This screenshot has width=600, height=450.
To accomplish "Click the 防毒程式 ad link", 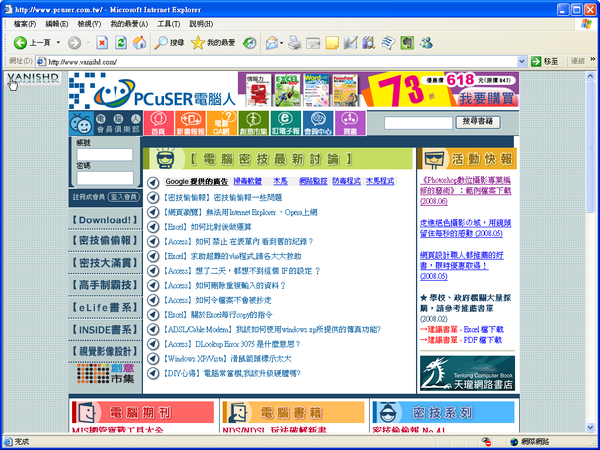I will pyautogui.click(x=346, y=181).
